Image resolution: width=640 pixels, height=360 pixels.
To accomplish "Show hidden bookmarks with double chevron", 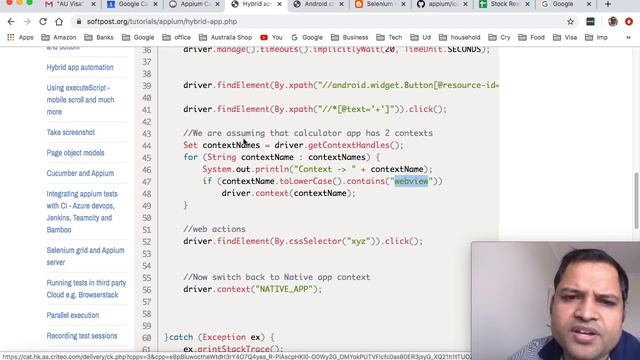I will click(628, 37).
